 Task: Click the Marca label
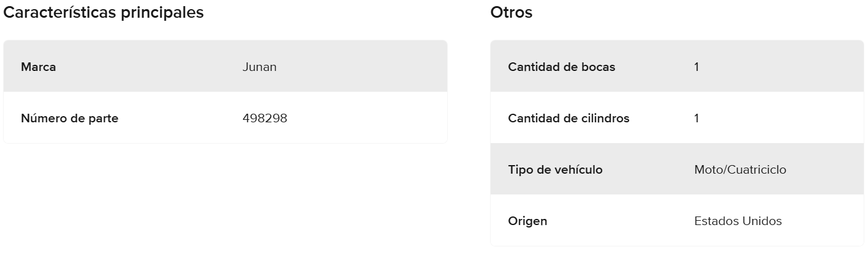[38, 67]
